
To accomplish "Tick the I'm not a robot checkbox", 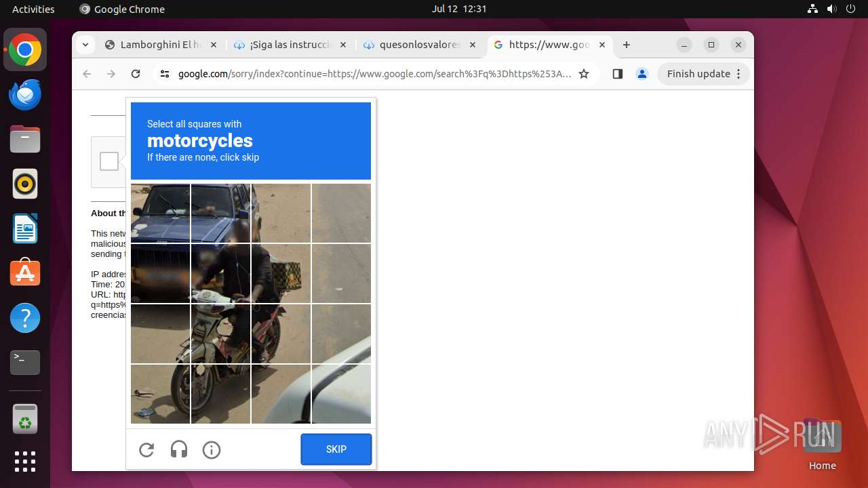I will pos(109,161).
